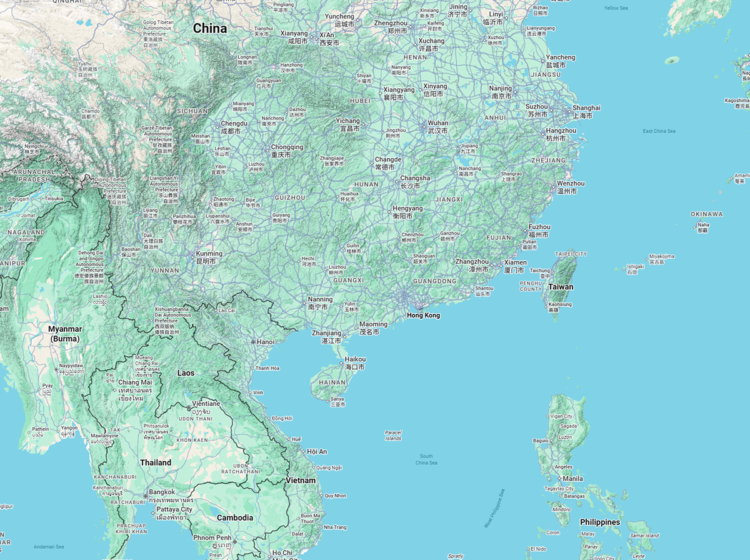Select the GUANGDONG province label
Image resolution: width=750 pixels, height=560 pixels.
tap(435, 281)
